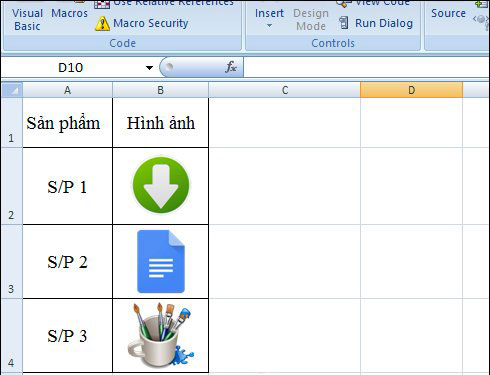This screenshot has height=375, width=490.
Task: Select row 3 header
Action: (x=11, y=262)
